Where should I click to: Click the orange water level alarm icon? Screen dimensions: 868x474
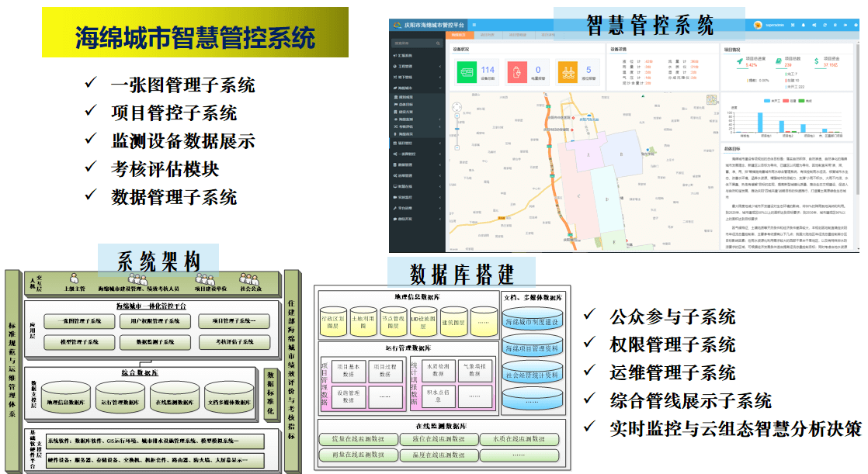click(568, 73)
